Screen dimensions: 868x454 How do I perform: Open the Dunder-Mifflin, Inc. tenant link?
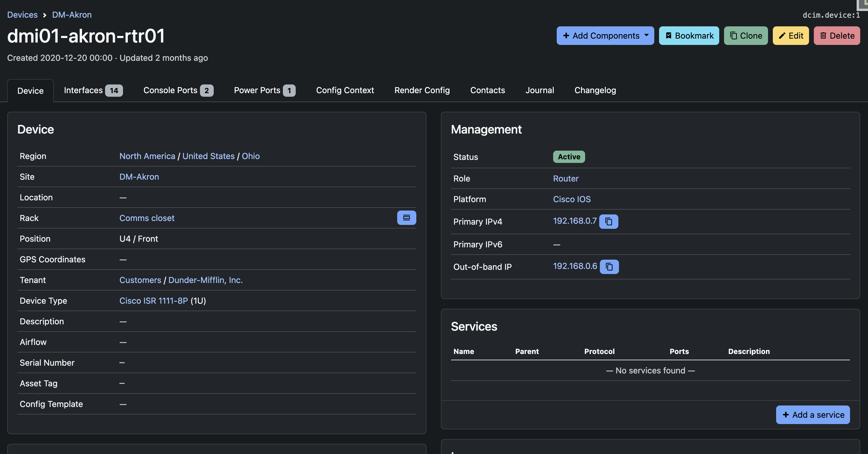click(x=206, y=280)
